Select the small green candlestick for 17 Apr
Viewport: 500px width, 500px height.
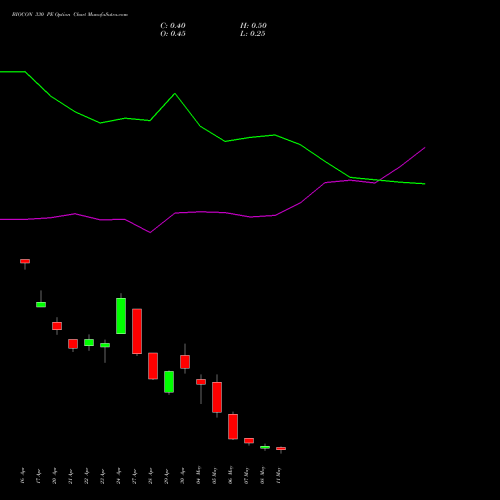point(41,304)
